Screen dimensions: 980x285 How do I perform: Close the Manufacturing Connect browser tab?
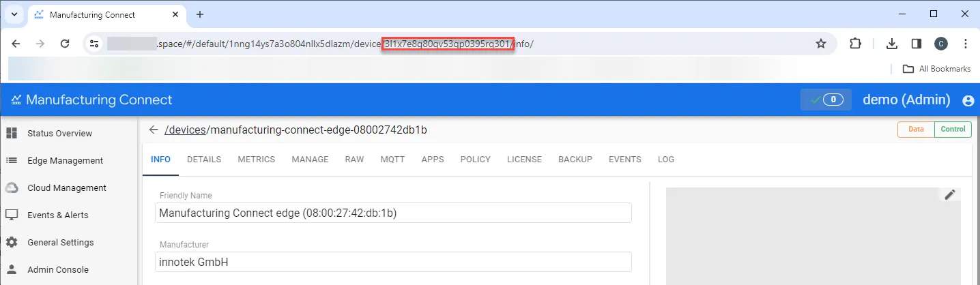(x=175, y=14)
